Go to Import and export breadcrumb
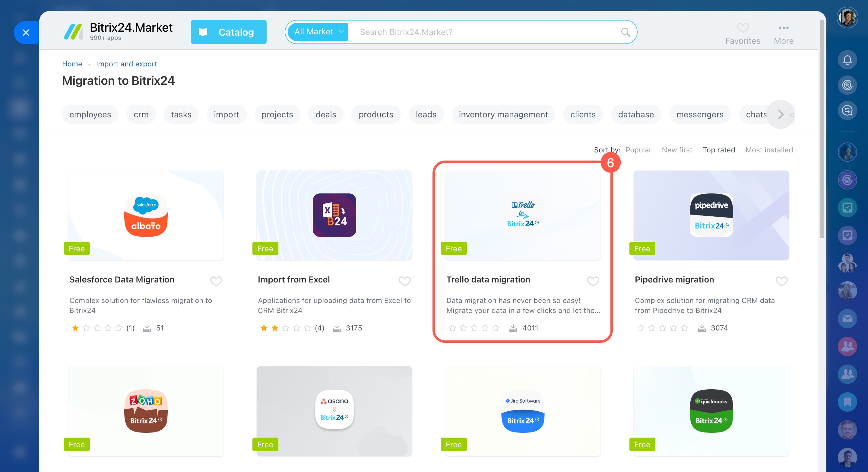This screenshot has height=472, width=868. pyautogui.click(x=126, y=64)
